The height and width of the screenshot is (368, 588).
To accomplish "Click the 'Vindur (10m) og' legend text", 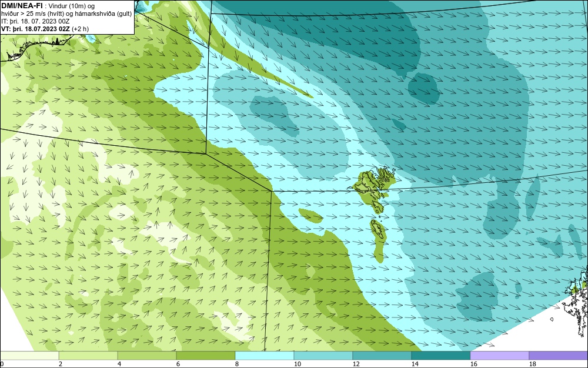I will 72,6.
